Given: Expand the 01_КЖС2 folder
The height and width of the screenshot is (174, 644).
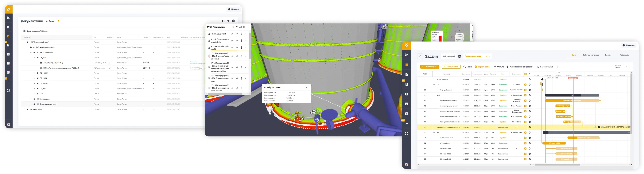Looking at the screenshot, I should (34, 73).
